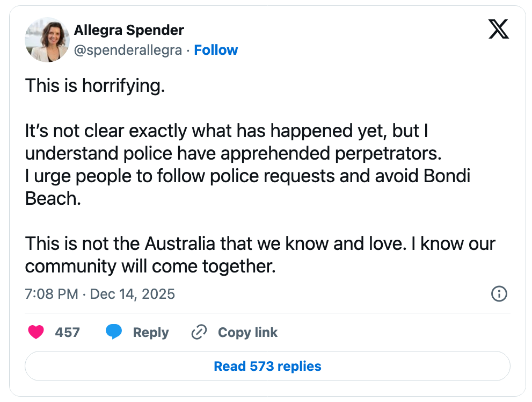Click the "community will come together" line
This screenshot has height=402, width=532.
click(x=150, y=266)
